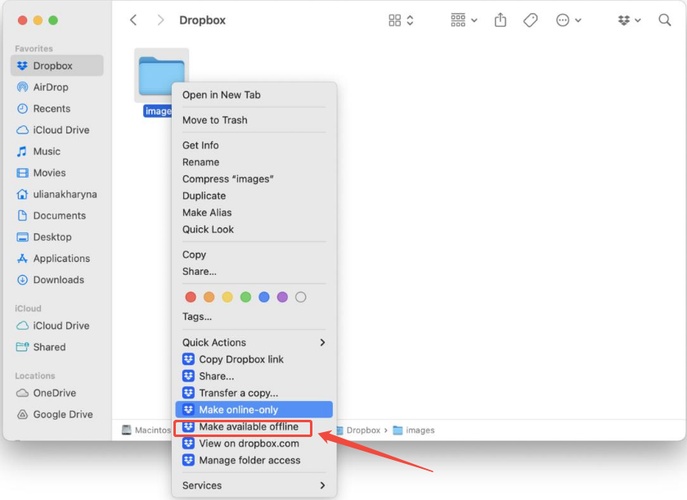
Task: Choose Transfer a copy…
Action: (x=254, y=393)
